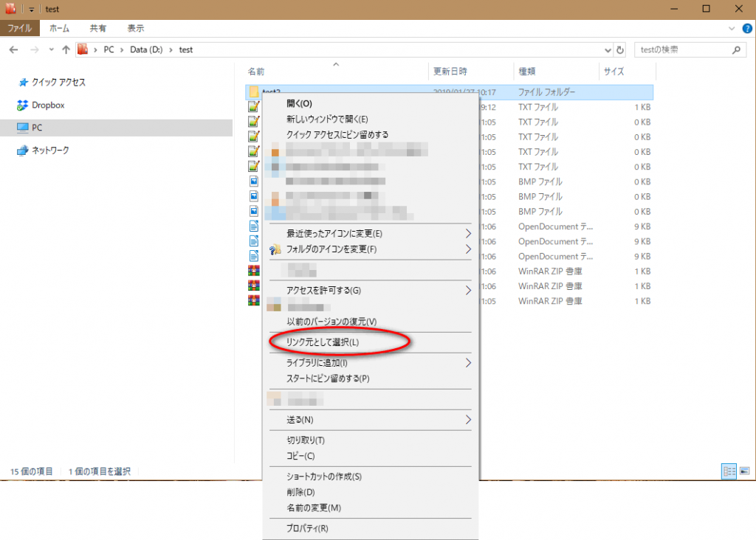Click the 種類 column header
The image size is (756, 540).
528,72
